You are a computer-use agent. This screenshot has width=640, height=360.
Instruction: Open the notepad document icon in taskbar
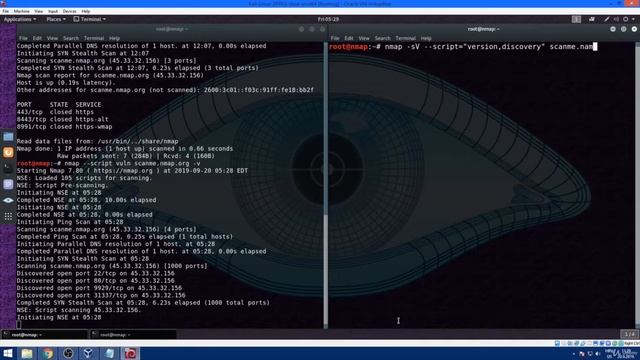pyautogui.click(x=109, y=353)
